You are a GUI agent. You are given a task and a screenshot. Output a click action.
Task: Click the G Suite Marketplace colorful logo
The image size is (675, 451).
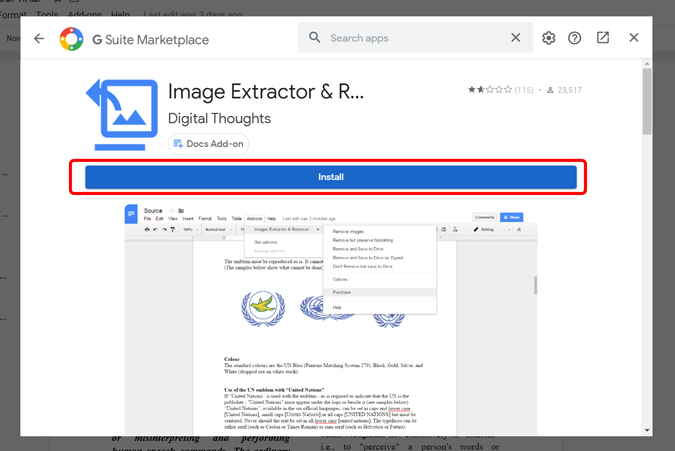pyautogui.click(x=71, y=39)
